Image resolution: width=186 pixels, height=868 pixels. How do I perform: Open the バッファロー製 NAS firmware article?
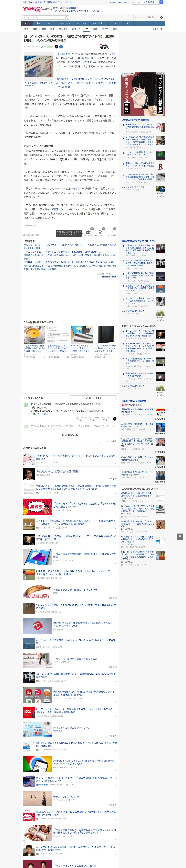click(x=76, y=642)
